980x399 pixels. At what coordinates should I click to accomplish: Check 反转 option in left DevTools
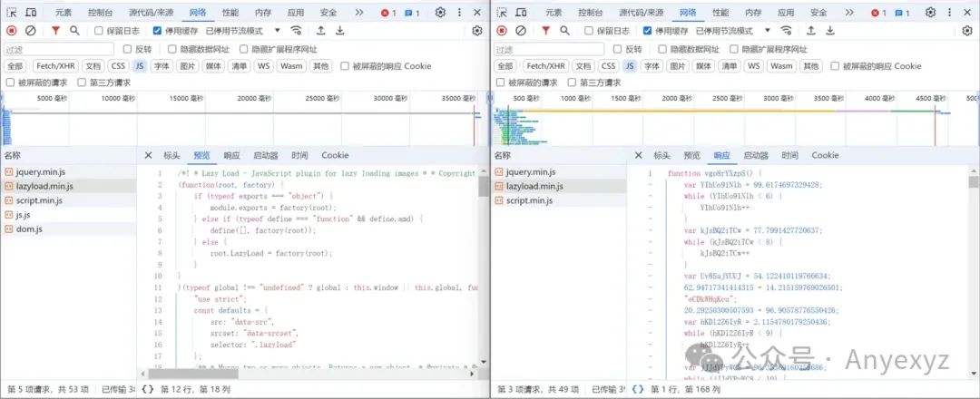coord(128,49)
